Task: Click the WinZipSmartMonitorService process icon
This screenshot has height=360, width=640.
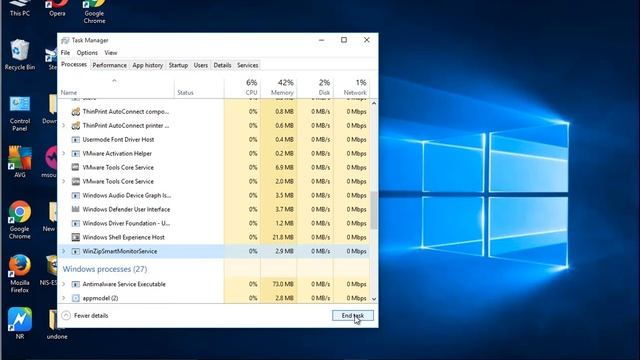Action: pos(76,251)
